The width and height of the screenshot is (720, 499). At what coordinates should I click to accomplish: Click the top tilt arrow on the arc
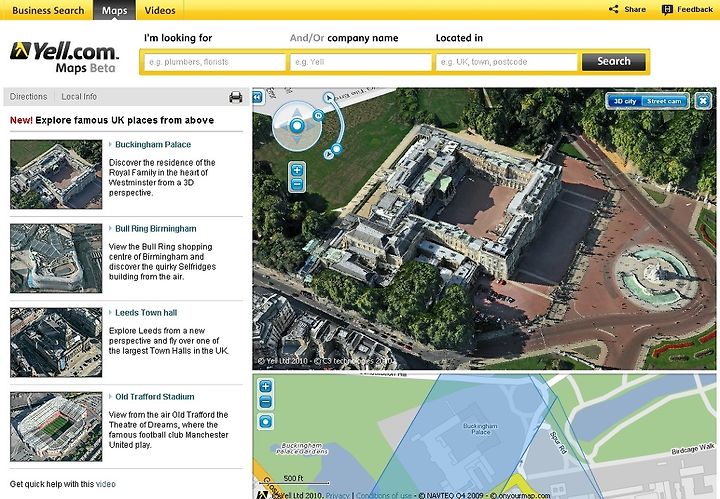pos(328,97)
